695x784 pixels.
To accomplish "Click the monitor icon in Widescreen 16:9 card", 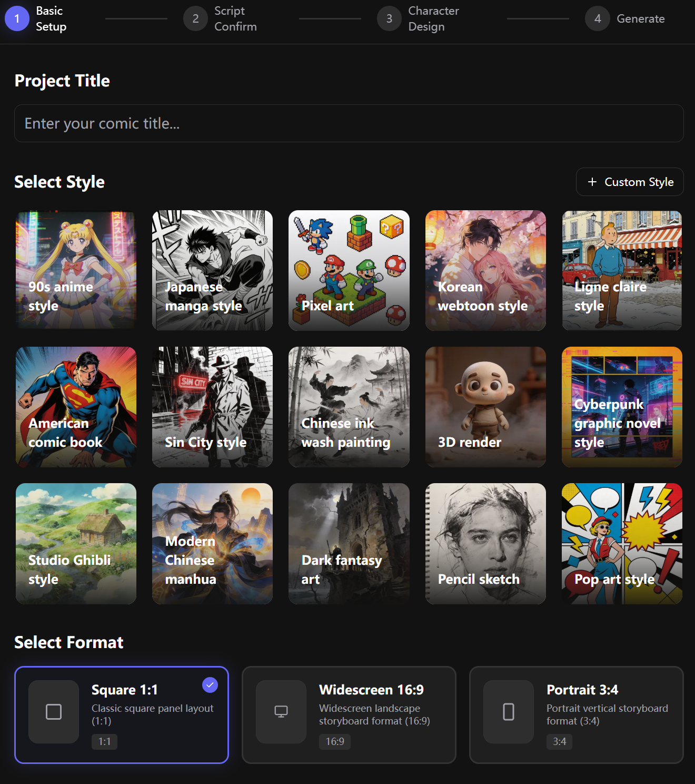I will [x=281, y=711].
